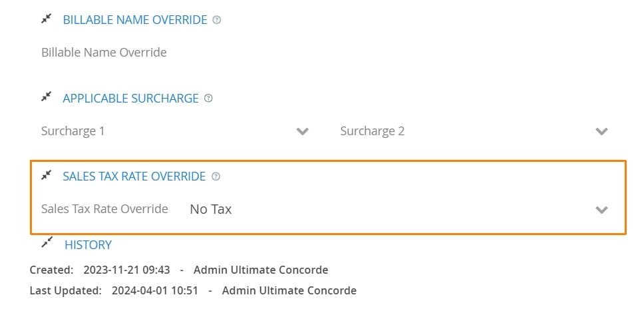Screen dimensions: 644x319
Task: Click the No Tax selected value
Action: 211,209
